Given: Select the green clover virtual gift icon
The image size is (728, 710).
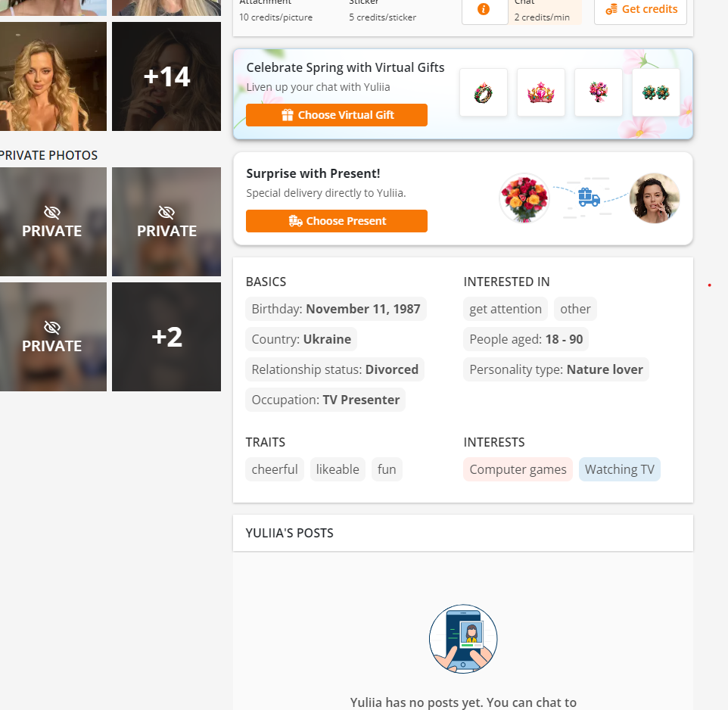Looking at the screenshot, I should 656,92.
